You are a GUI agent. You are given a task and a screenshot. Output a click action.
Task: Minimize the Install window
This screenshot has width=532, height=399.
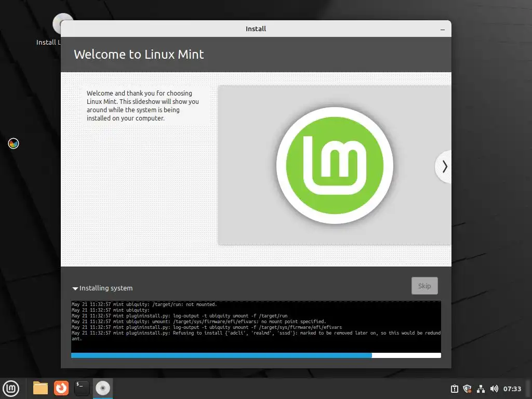(443, 29)
